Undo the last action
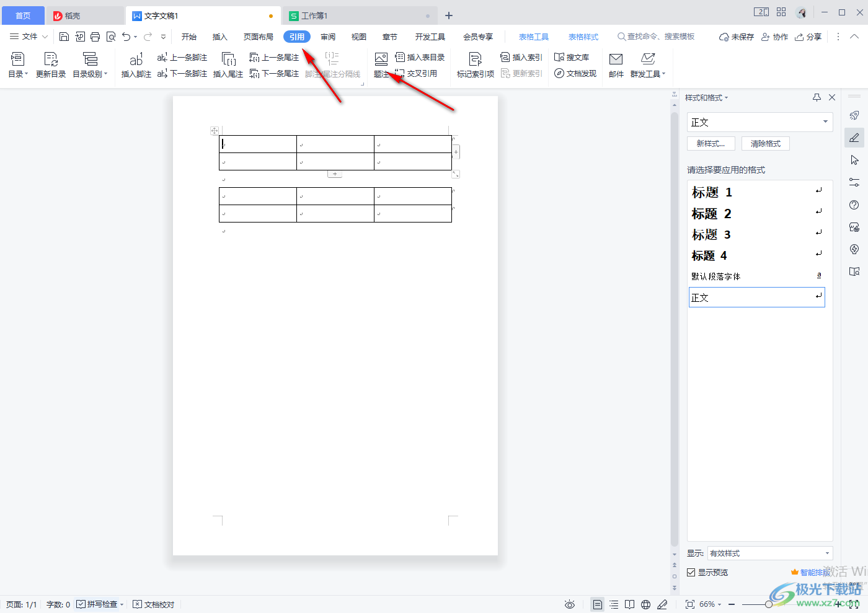This screenshot has width=868, height=613. 126,37
